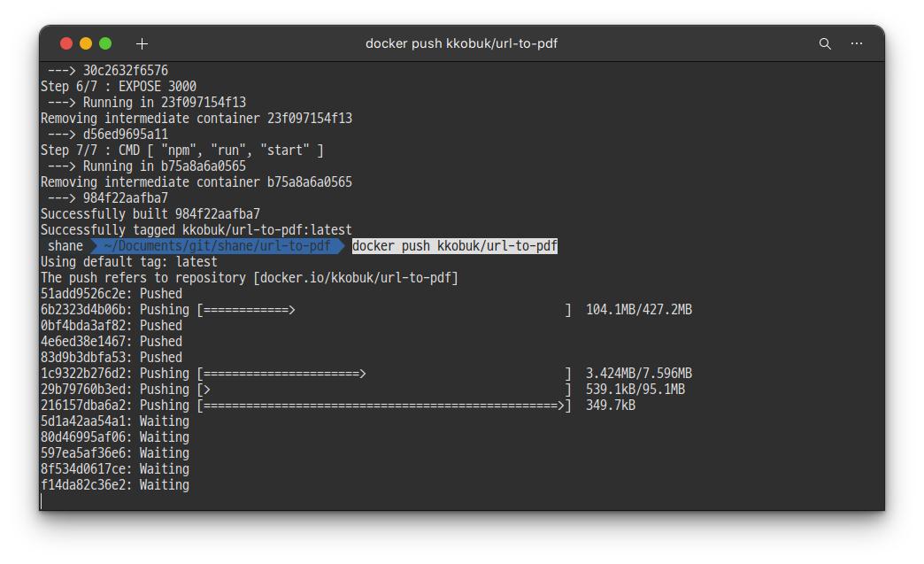The width and height of the screenshot is (924, 564).
Task: Click the line 'f14da82c36e2: Waiting'
Action: pos(115,484)
